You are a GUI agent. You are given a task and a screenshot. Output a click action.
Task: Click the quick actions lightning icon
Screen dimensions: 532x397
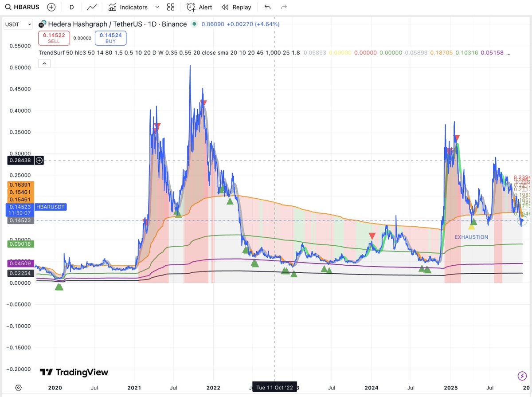click(x=521, y=376)
